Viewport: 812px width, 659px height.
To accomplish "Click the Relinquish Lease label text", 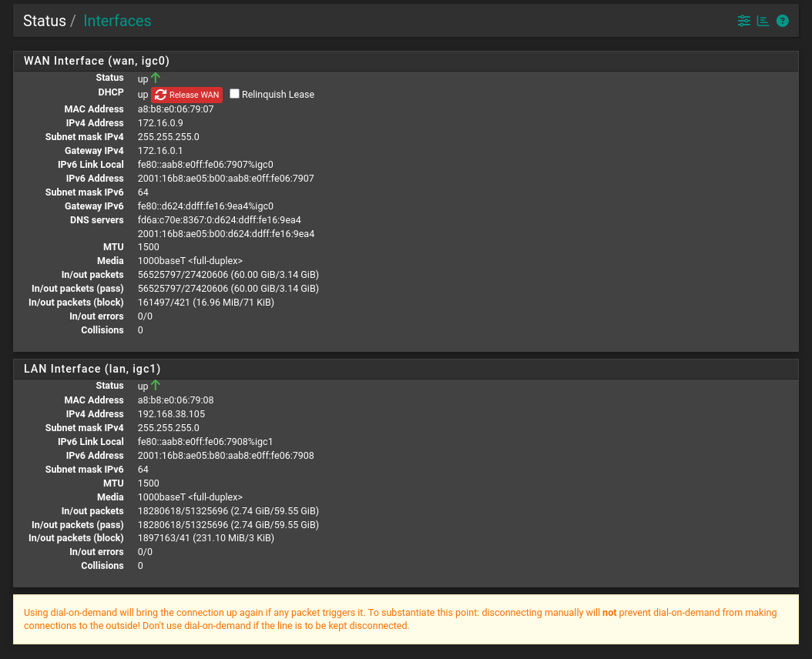I will (277, 95).
